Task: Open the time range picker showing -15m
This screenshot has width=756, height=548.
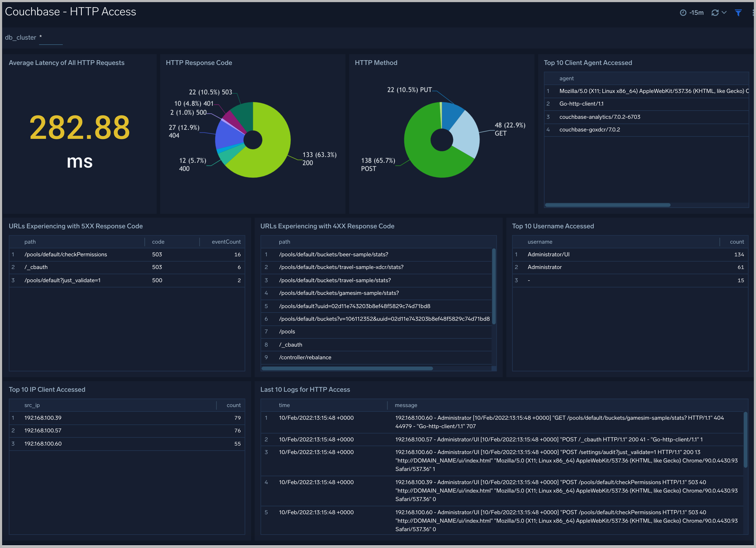Action: tap(696, 12)
